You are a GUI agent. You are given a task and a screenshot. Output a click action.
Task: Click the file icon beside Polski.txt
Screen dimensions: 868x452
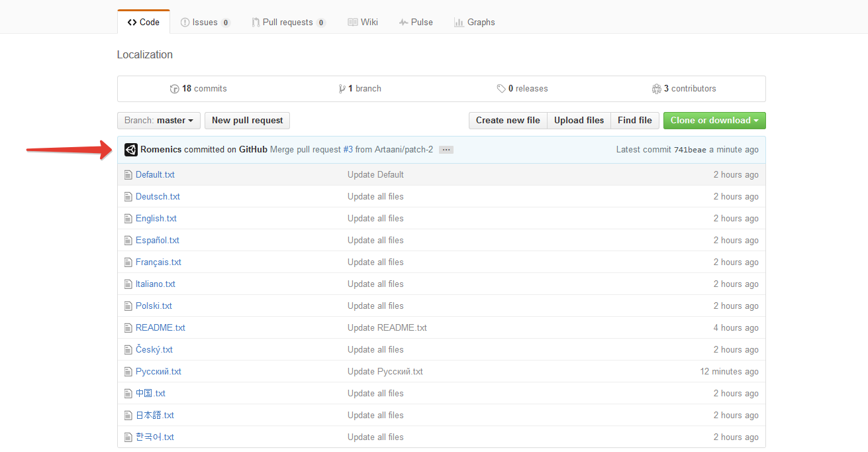128,306
